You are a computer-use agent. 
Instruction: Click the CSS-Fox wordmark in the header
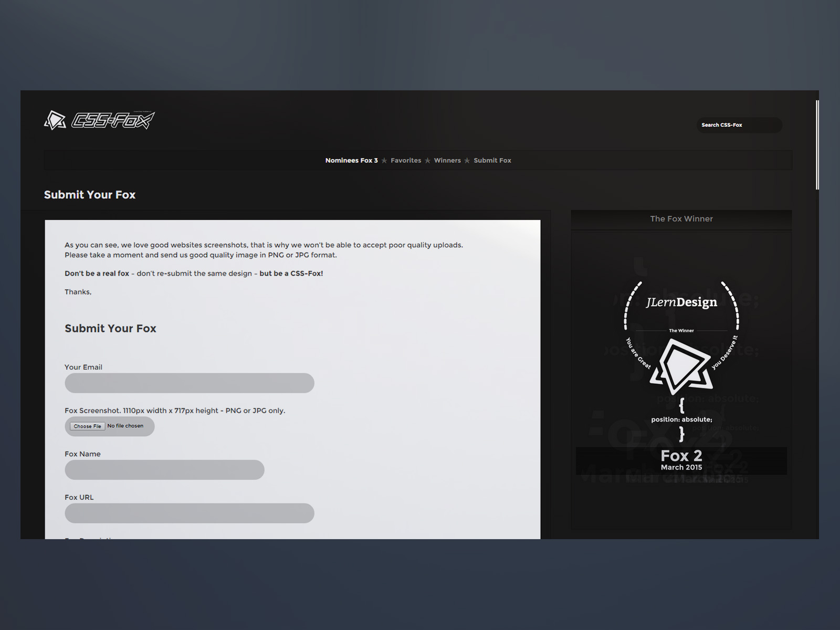(113, 121)
